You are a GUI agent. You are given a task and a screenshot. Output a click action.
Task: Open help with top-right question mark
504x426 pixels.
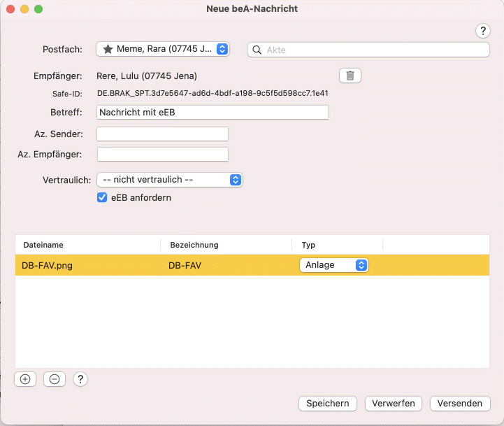[x=483, y=31]
